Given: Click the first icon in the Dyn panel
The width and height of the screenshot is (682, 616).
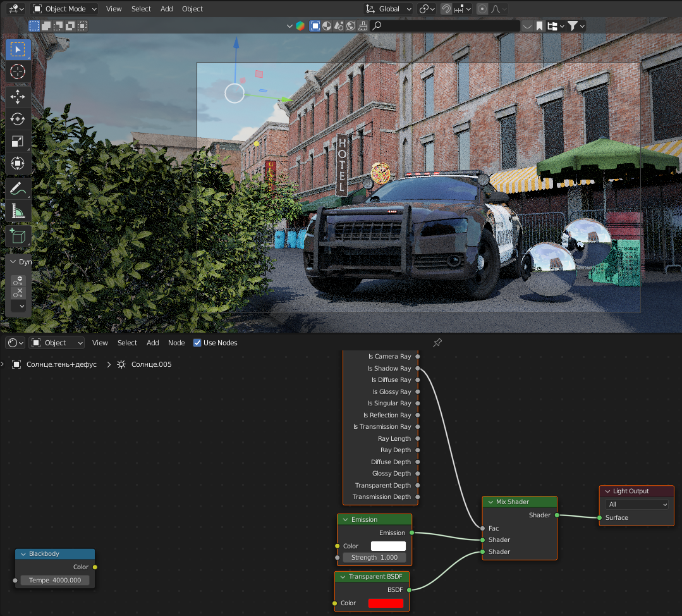Looking at the screenshot, I should [18, 281].
